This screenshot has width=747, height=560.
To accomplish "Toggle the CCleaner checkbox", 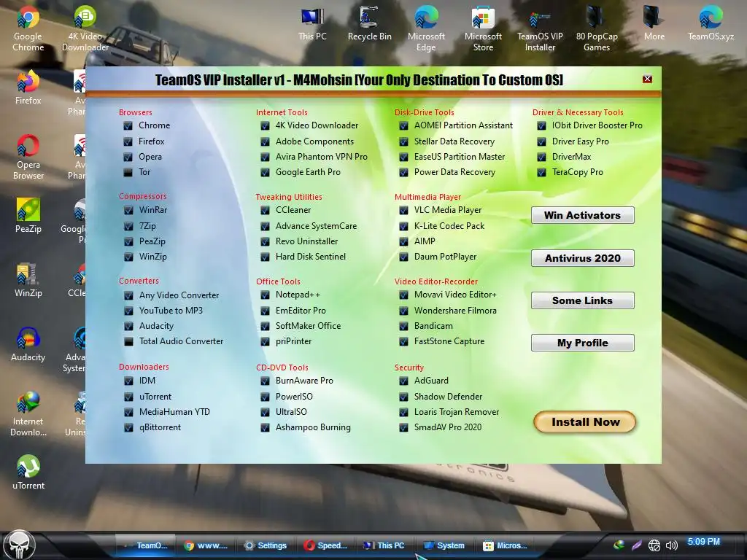I will pos(265,210).
